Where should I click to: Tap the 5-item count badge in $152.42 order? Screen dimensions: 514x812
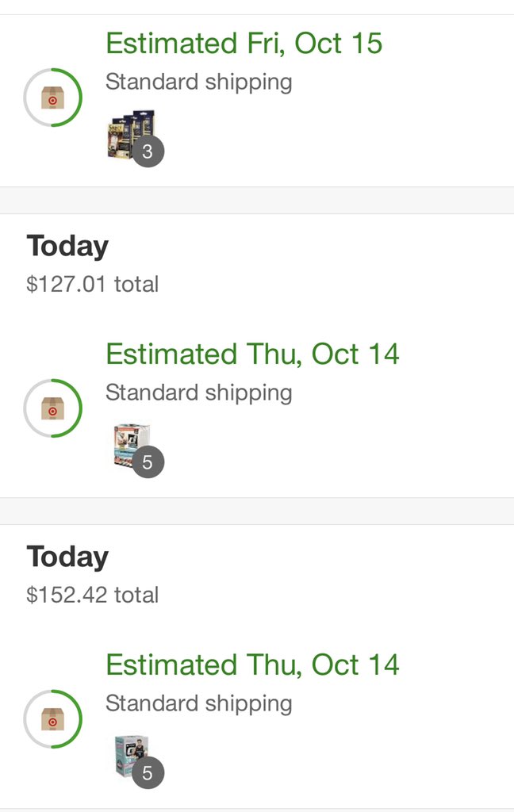click(x=148, y=773)
